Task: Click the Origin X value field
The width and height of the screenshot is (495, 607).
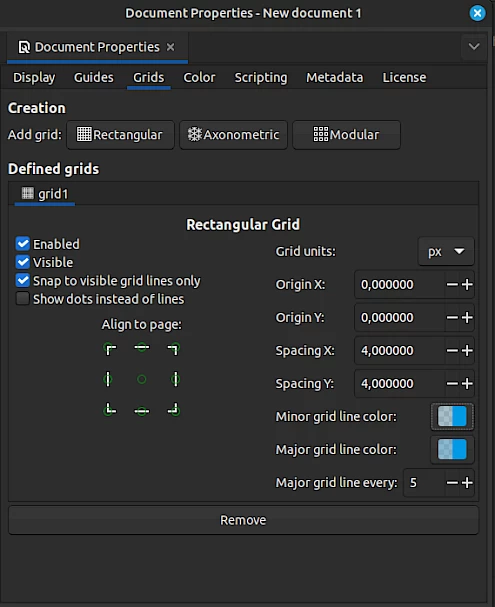Action: pyautogui.click(x=399, y=285)
